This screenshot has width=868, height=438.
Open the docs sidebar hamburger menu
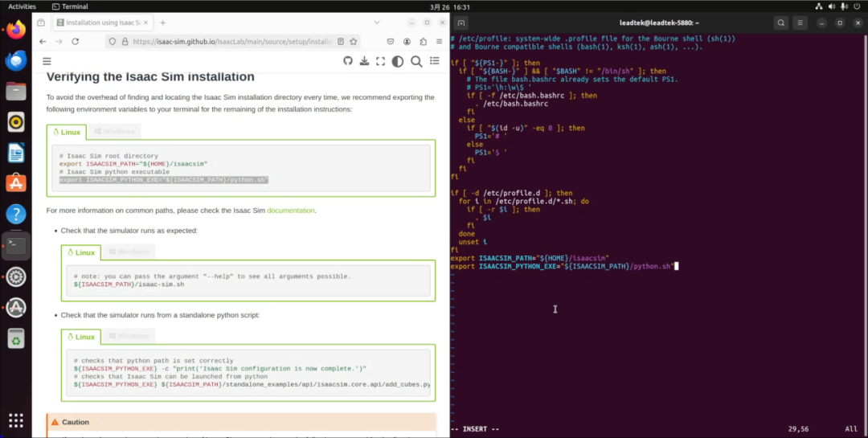pos(47,61)
